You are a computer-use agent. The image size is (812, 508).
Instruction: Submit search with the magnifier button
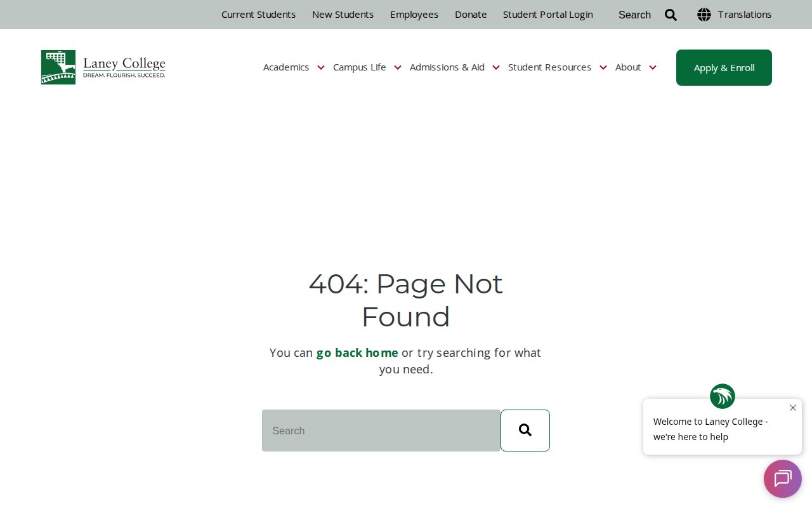(x=525, y=431)
